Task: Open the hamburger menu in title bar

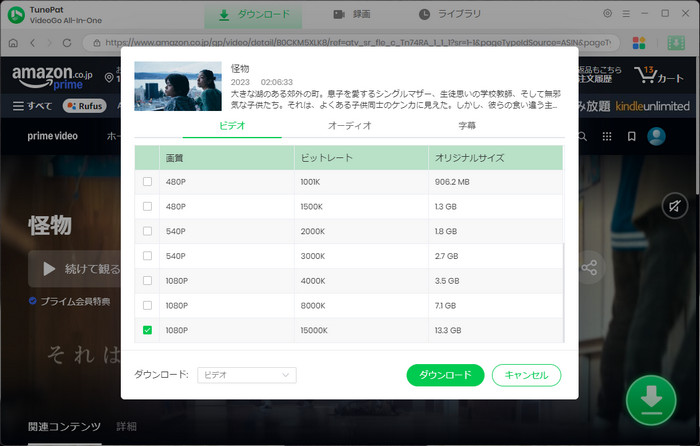Action: 626,14
